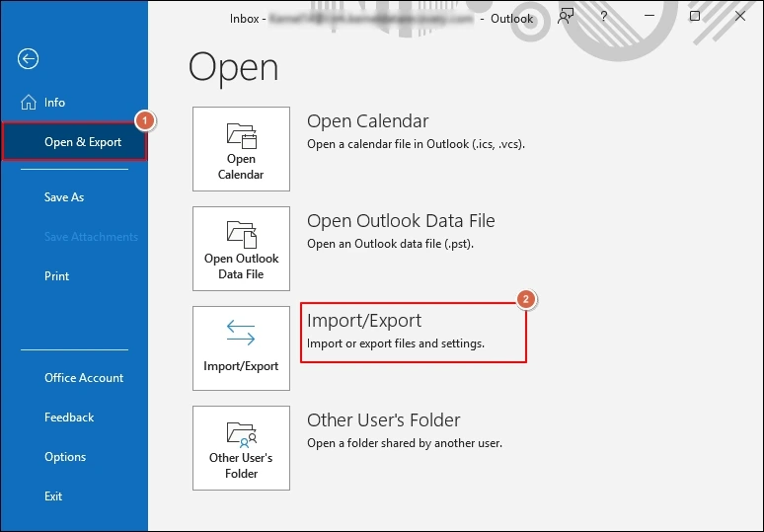The image size is (764, 532).
Task: Open the Help question mark icon
Action: pyautogui.click(x=604, y=17)
